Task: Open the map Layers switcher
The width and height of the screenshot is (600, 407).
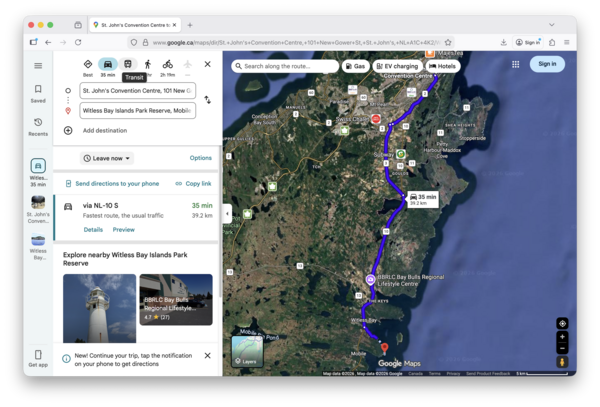Action: click(248, 351)
